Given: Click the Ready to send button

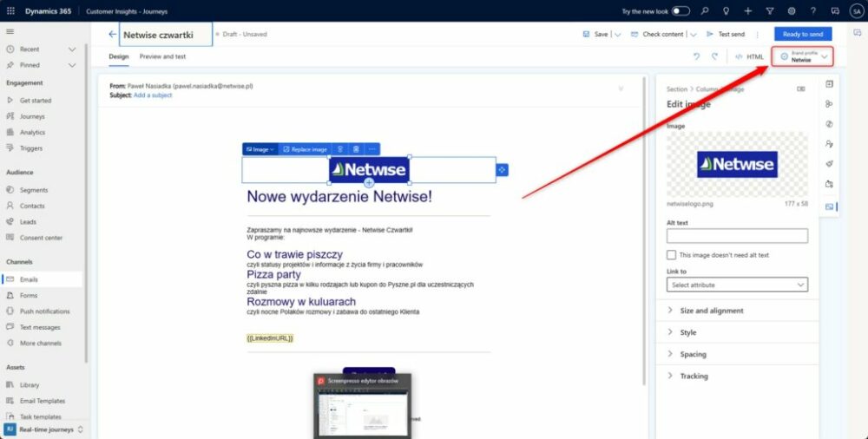Looking at the screenshot, I should [802, 34].
